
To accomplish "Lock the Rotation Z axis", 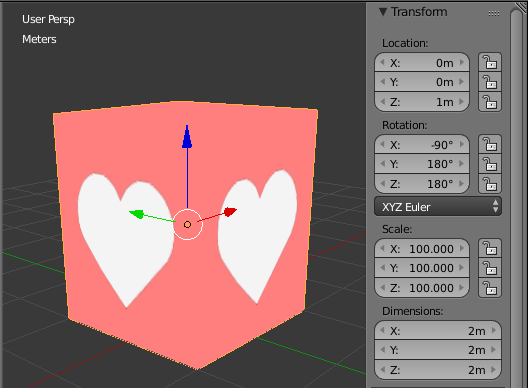I will coord(490,184).
